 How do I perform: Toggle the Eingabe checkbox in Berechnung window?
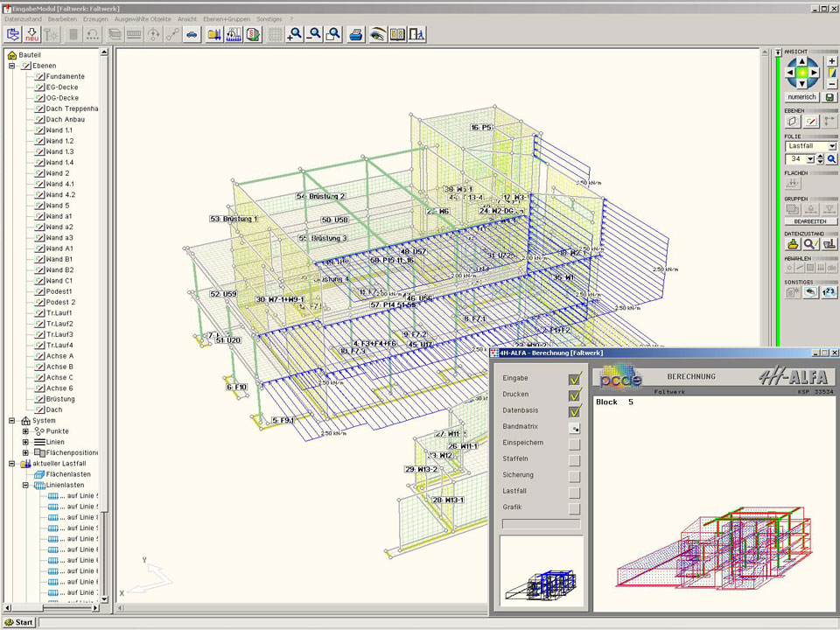pyautogui.click(x=574, y=379)
